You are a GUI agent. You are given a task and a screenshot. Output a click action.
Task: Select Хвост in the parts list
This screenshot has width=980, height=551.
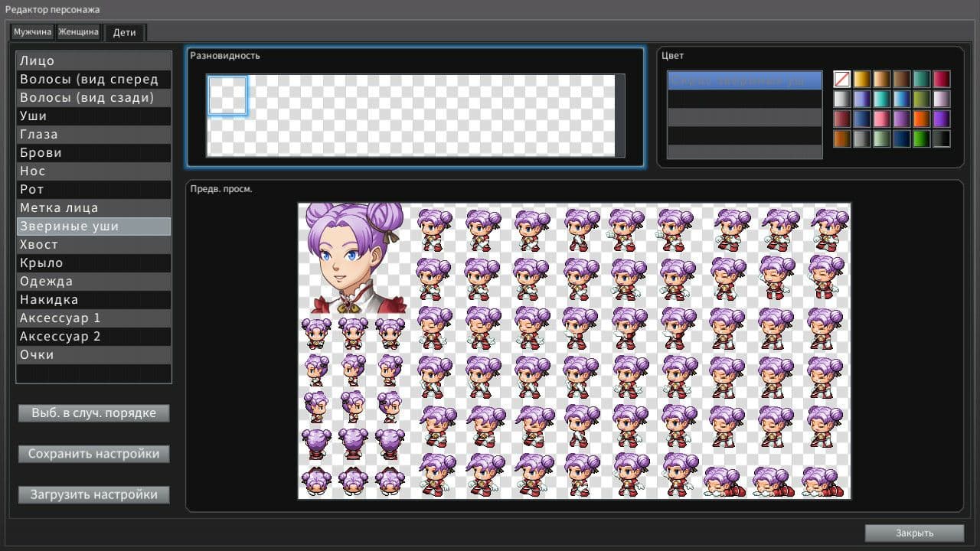(x=93, y=244)
